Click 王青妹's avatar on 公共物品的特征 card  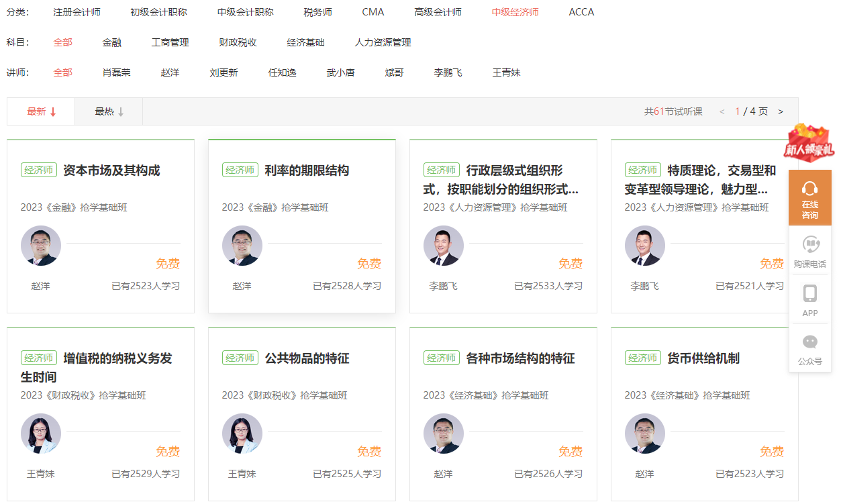tap(242, 434)
